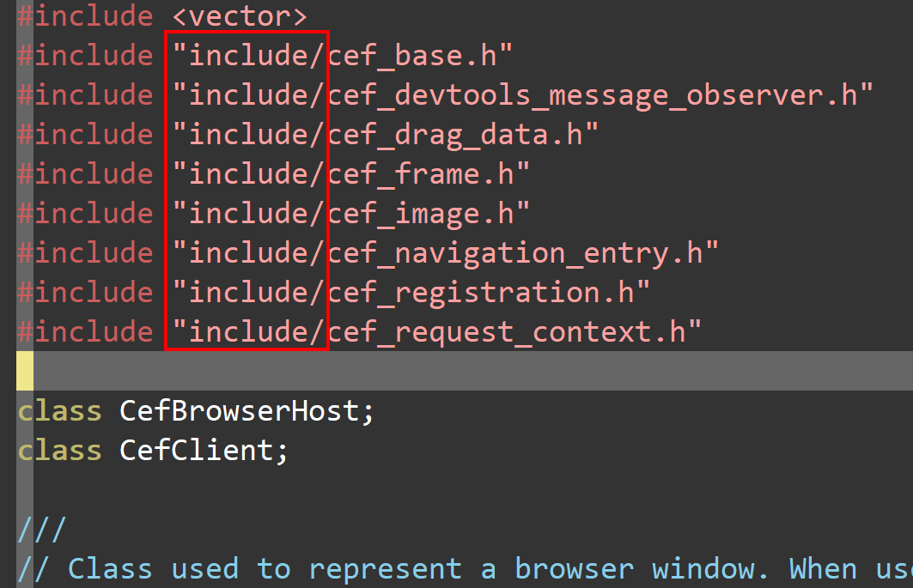Image resolution: width=913 pixels, height=588 pixels.
Task: Click the "Class used to represent" comment
Action: point(265,569)
